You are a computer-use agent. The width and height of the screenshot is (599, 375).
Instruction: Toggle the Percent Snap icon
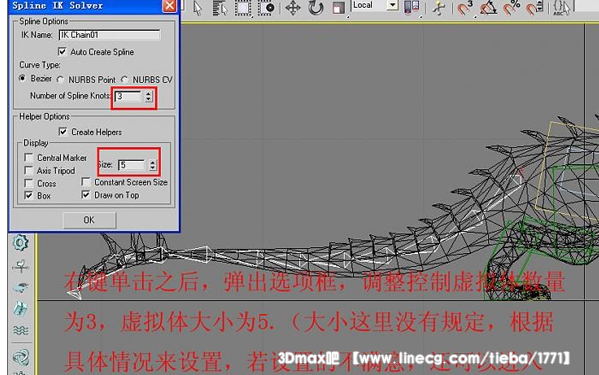pyautogui.click(x=511, y=8)
